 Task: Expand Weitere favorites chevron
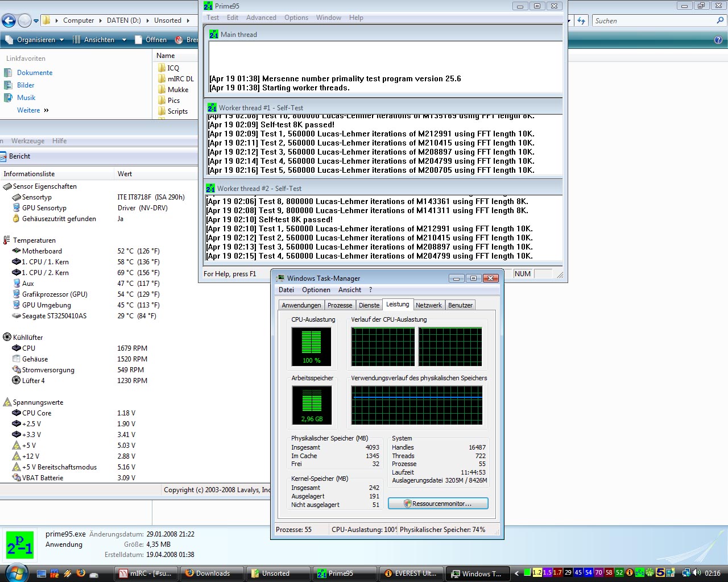coord(46,110)
